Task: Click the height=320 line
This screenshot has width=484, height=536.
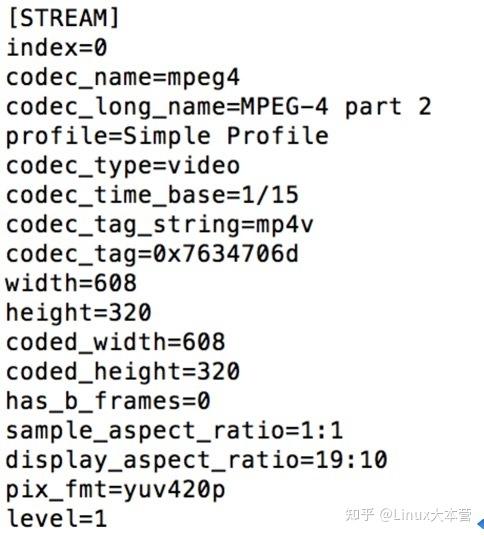Action: (x=79, y=313)
